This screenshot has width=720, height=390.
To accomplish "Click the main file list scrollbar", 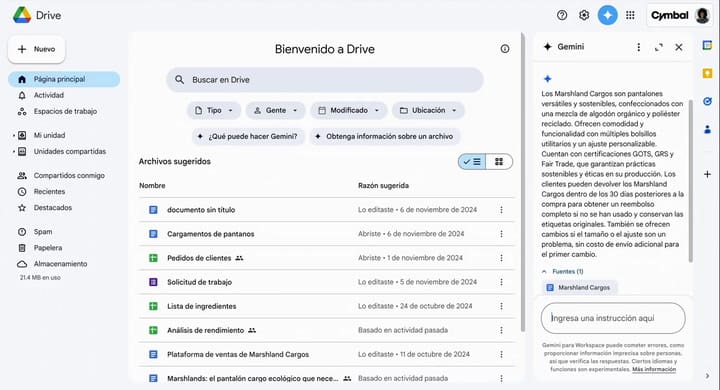I will tap(523, 181).
